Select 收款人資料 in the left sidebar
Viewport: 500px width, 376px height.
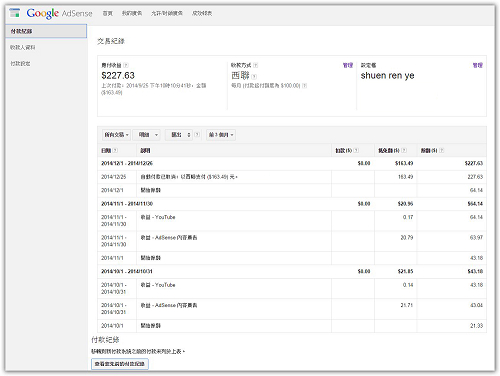pyautogui.click(x=23, y=47)
